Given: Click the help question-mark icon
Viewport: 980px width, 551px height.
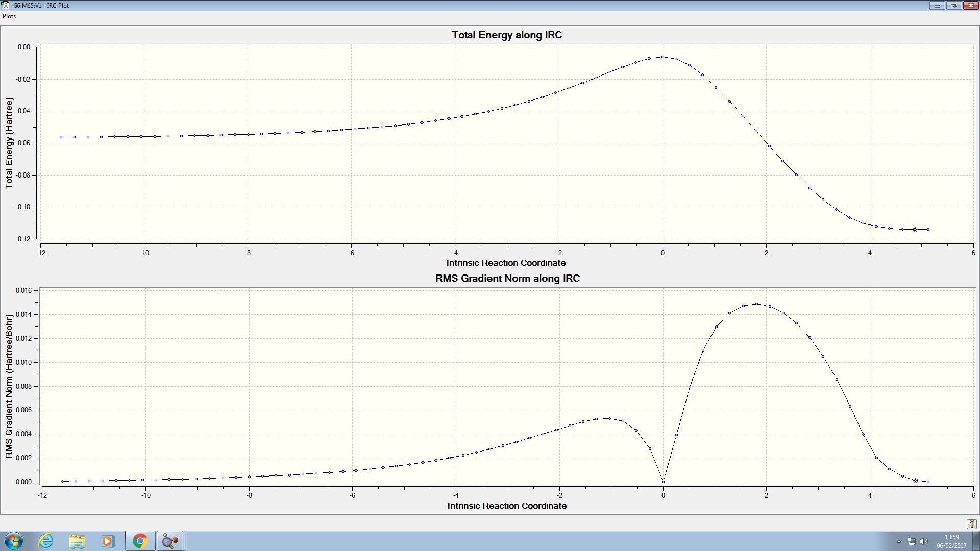Looking at the screenshot, I should (x=971, y=524).
